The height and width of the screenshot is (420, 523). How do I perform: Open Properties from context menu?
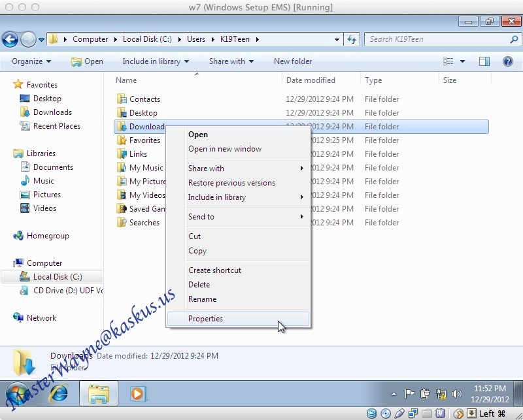click(238, 319)
